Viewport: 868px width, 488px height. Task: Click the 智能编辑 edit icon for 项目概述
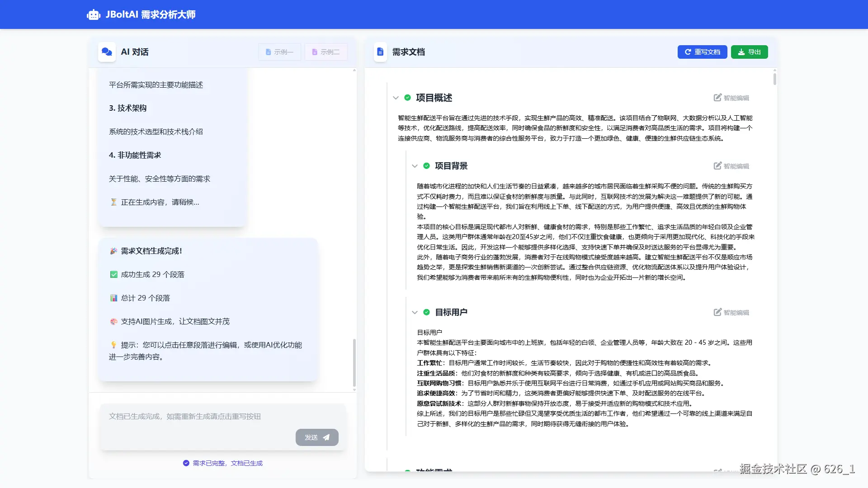tap(717, 98)
